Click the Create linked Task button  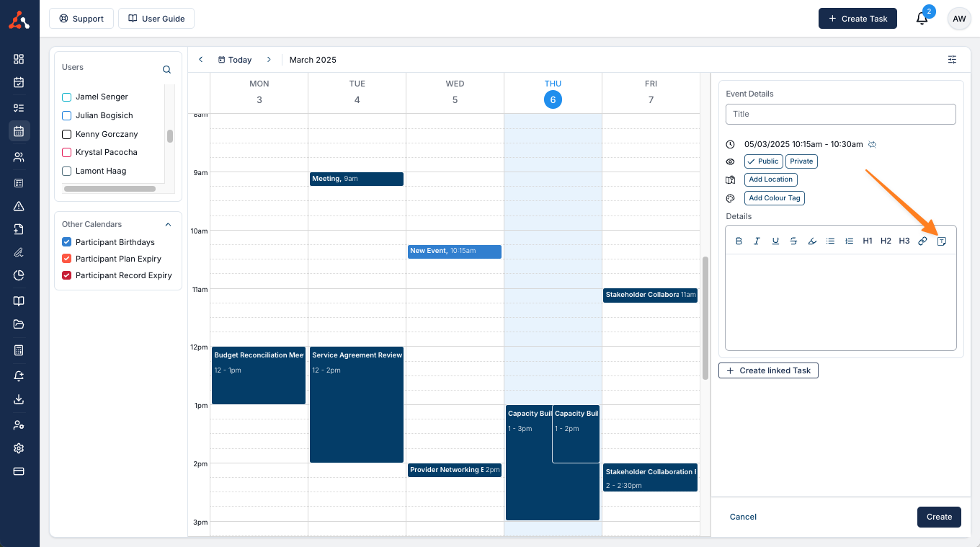point(768,370)
